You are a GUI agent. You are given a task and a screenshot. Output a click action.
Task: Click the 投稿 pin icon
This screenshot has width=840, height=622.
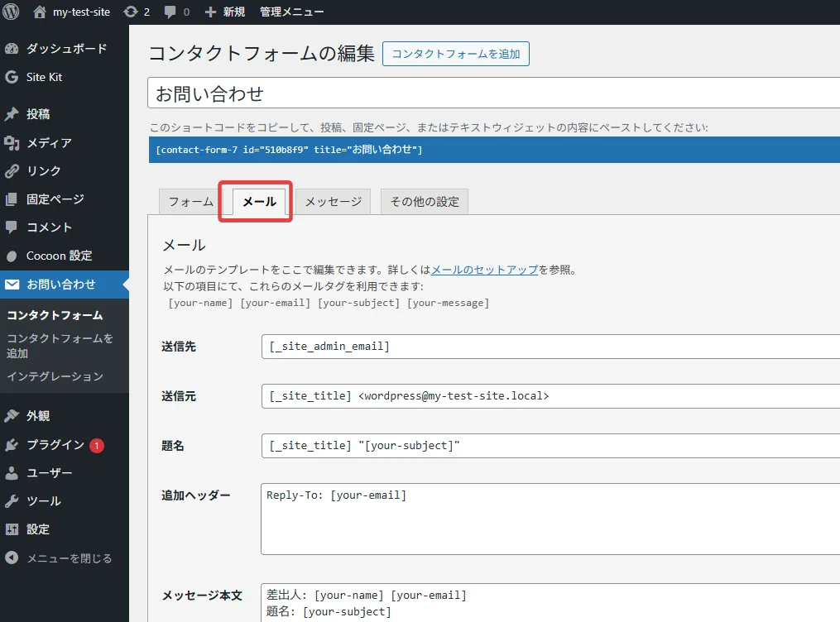point(12,114)
